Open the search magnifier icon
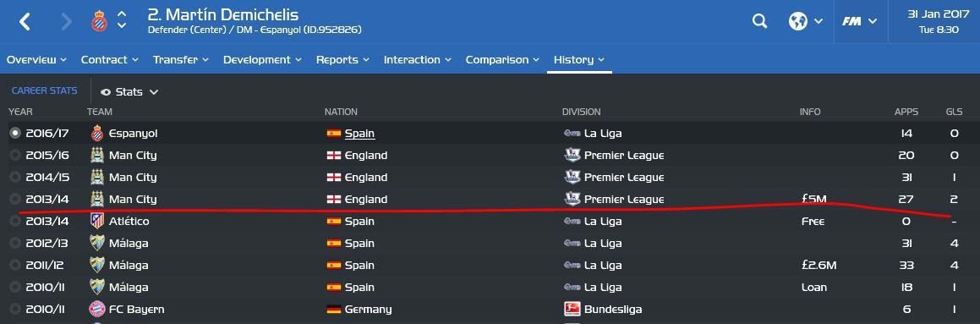The width and height of the screenshot is (980, 324). click(x=759, y=21)
